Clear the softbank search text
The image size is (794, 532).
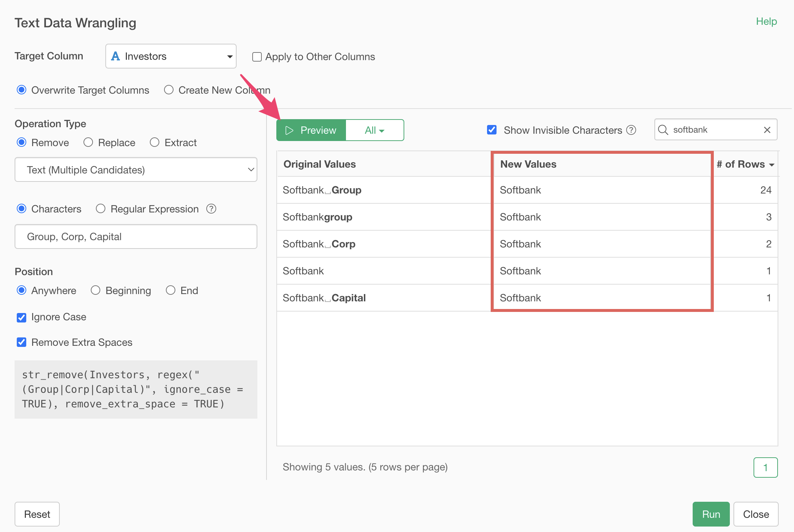pyautogui.click(x=767, y=130)
